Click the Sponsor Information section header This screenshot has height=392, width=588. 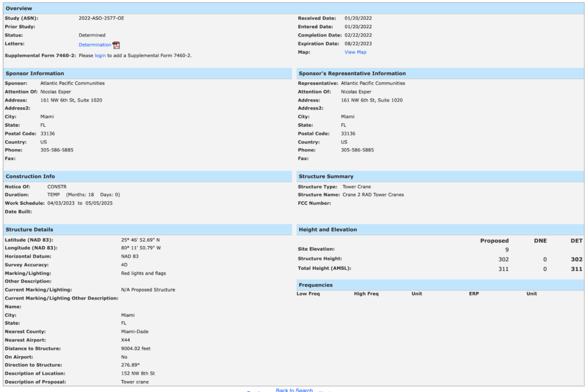[35, 73]
